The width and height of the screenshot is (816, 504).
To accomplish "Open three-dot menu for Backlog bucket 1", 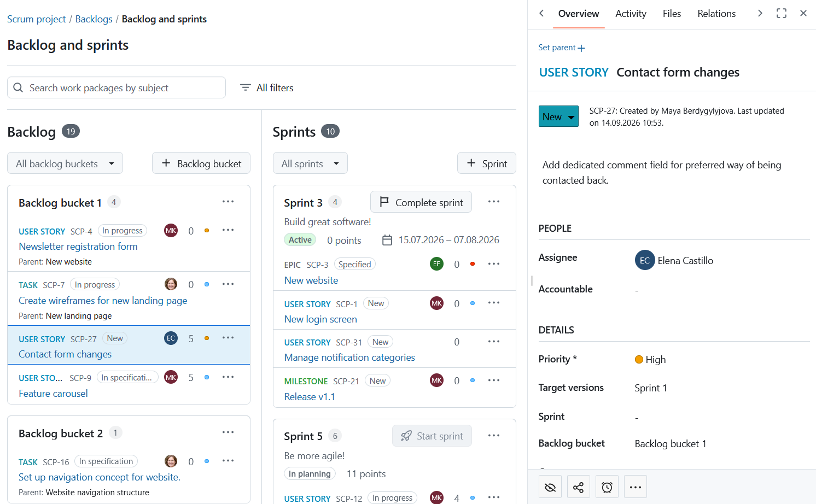I will click(x=228, y=202).
